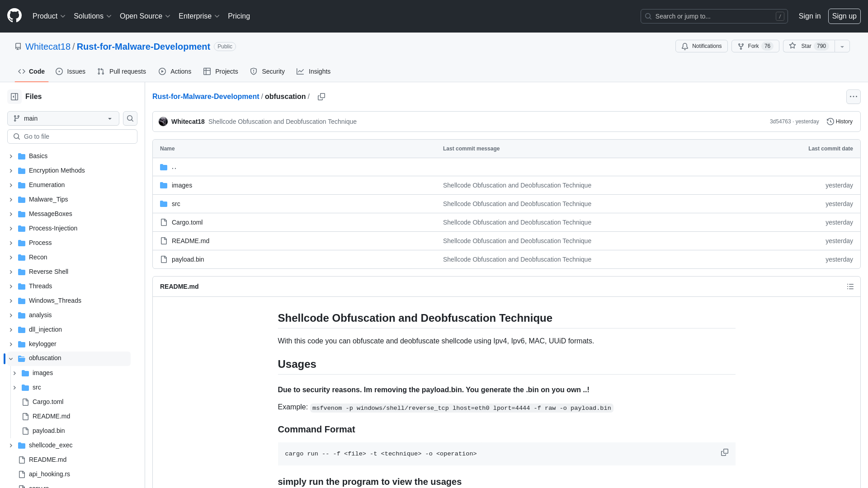Image resolution: width=868 pixels, height=488 pixels.
Task: Switch to the Security tab
Action: 267,71
